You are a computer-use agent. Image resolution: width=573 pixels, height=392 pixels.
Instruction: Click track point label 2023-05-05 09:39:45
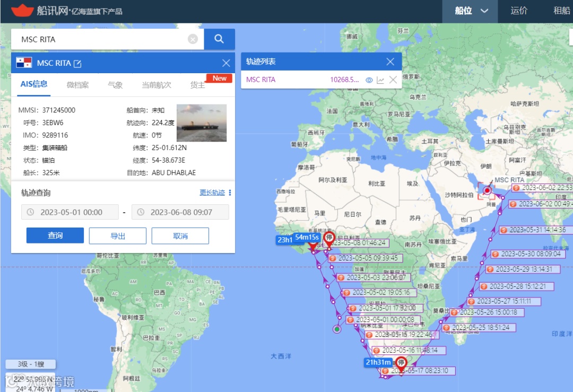point(364,258)
